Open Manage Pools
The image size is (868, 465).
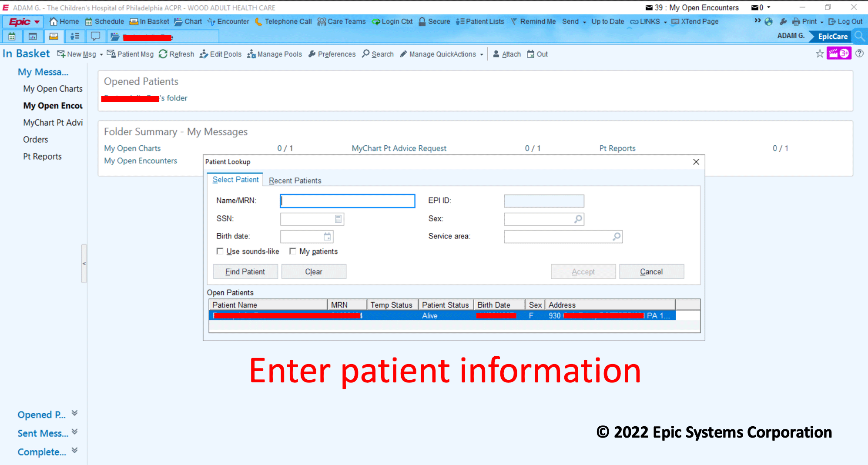click(275, 54)
